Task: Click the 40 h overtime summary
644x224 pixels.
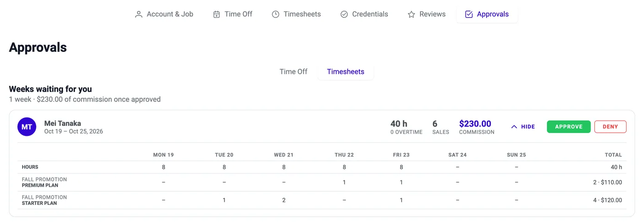Action: coord(406,127)
